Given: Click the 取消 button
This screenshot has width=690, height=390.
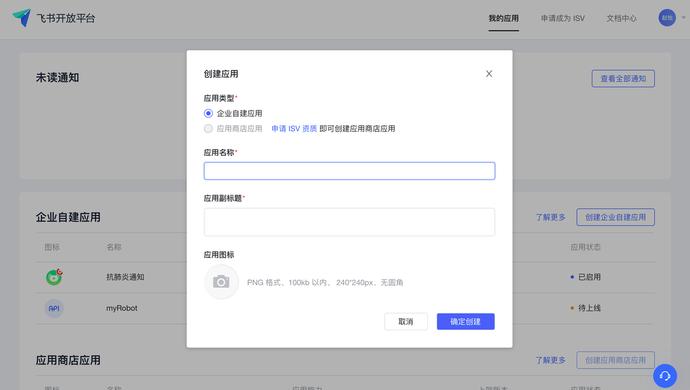Looking at the screenshot, I should (x=406, y=321).
